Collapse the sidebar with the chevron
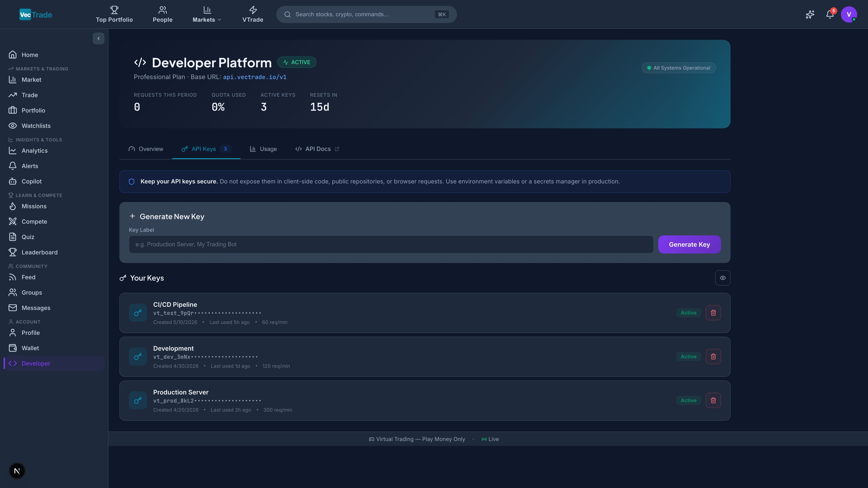The height and width of the screenshot is (488, 868). tap(98, 38)
